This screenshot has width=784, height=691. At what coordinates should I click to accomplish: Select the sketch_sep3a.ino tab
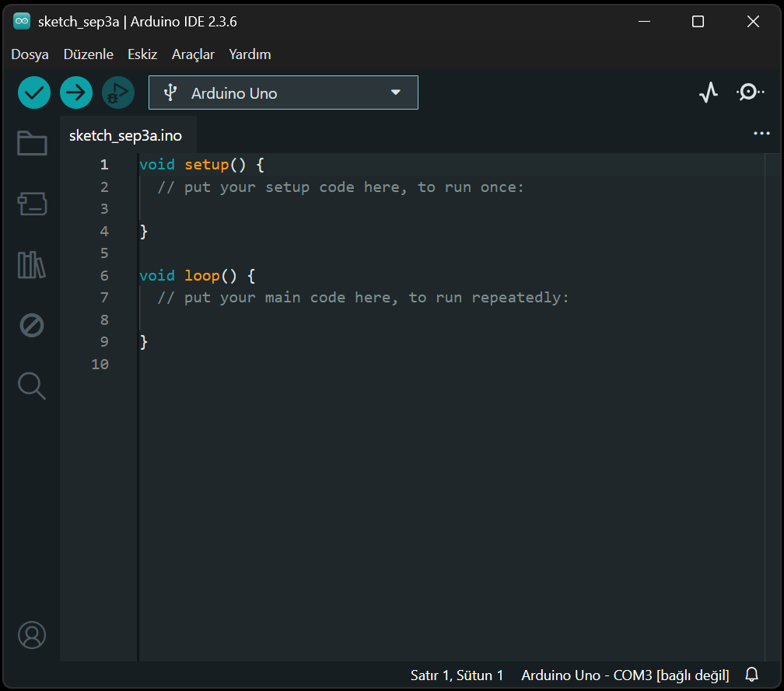(x=124, y=134)
